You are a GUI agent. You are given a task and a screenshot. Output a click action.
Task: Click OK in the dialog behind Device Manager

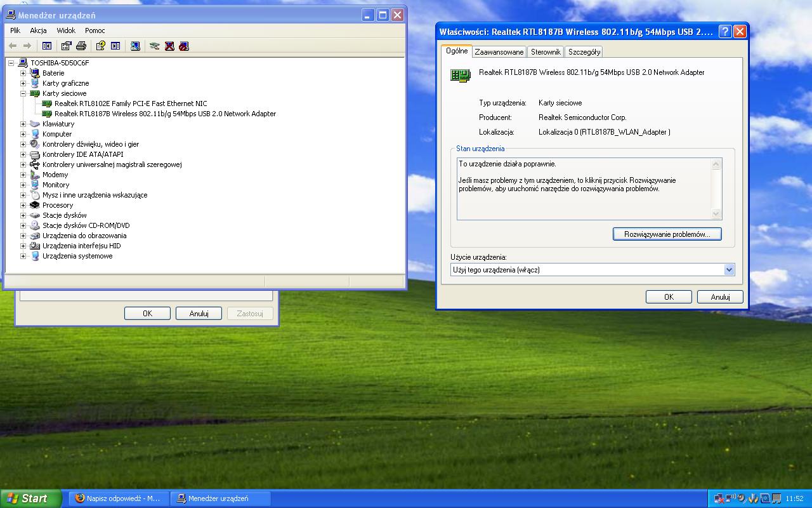pyautogui.click(x=147, y=313)
